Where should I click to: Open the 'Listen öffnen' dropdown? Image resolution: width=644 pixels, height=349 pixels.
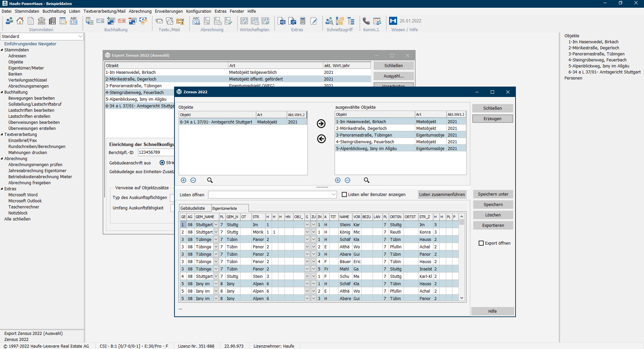333,194
